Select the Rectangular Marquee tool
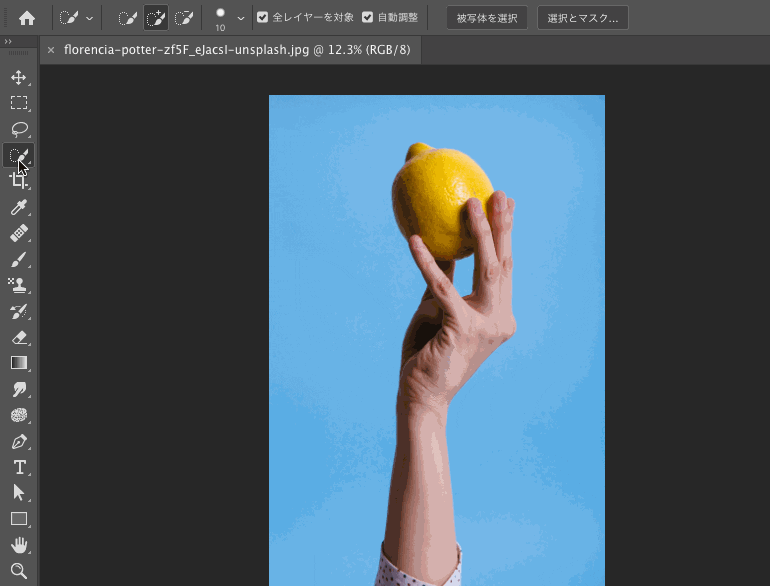This screenshot has width=770, height=586. 19,103
